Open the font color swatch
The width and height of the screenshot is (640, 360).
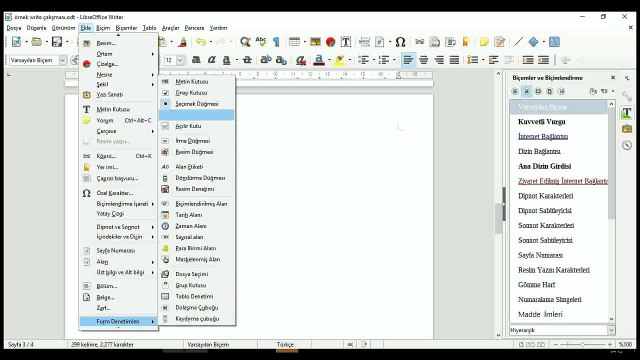(319, 60)
